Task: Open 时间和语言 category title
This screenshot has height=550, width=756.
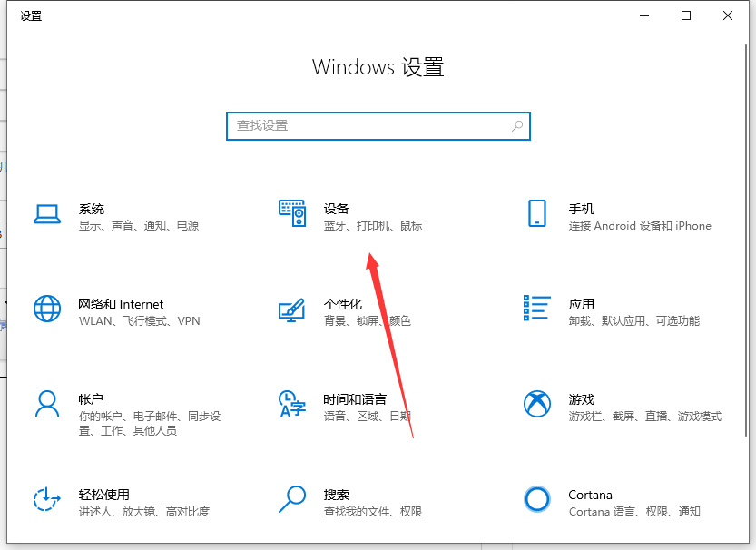Action: pos(356,399)
